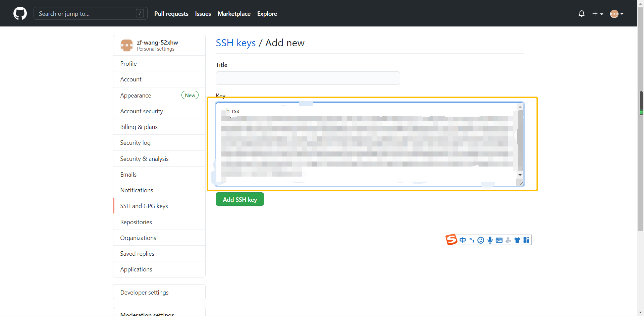Follow the SSH keys breadcrumb link
The height and width of the screenshot is (316, 644).
[x=235, y=43]
